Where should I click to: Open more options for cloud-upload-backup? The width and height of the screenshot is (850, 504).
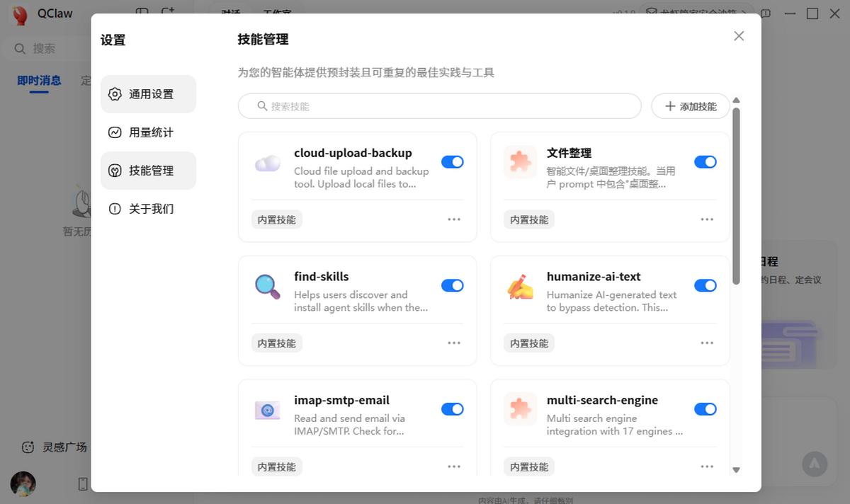[454, 219]
